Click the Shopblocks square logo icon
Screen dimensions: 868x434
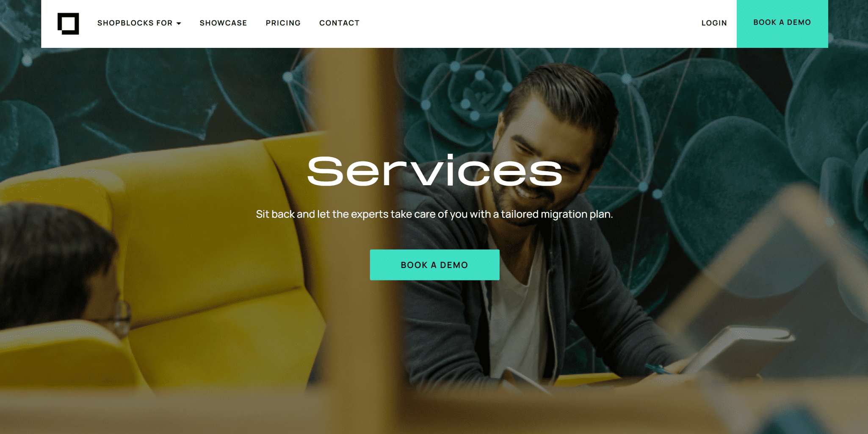(68, 23)
